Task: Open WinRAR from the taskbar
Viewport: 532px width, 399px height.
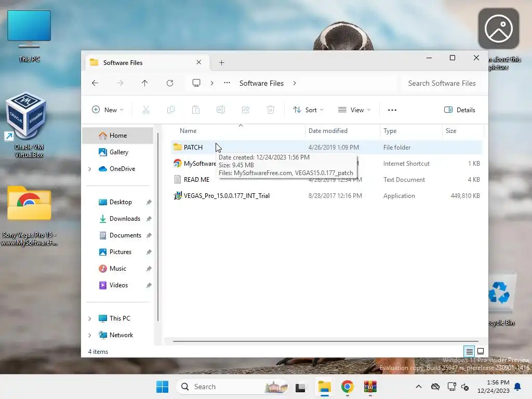Action: coord(370,387)
